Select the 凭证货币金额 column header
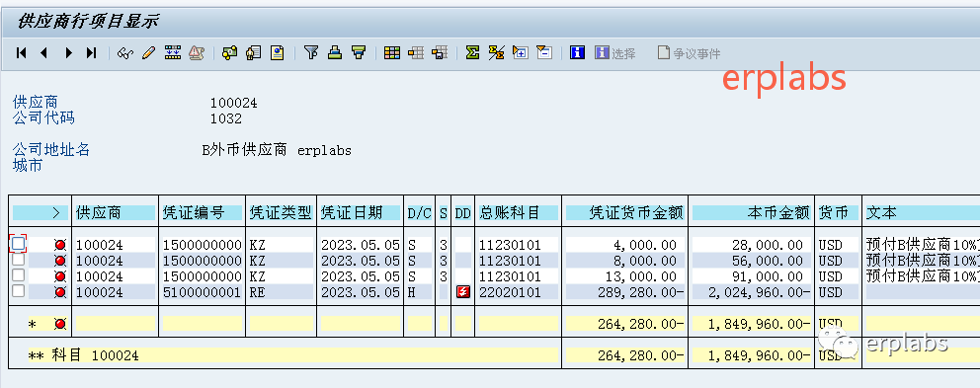 (x=625, y=213)
